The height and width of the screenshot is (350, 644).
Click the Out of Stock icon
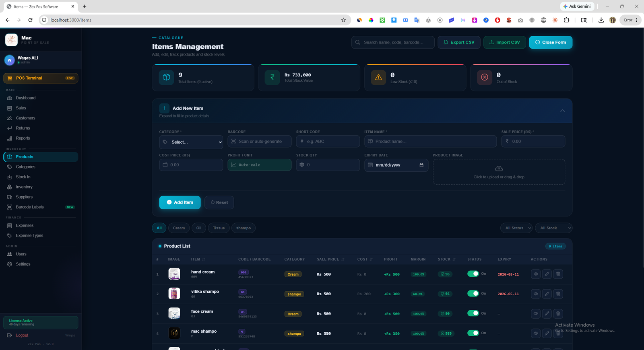click(x=485, y=77)
